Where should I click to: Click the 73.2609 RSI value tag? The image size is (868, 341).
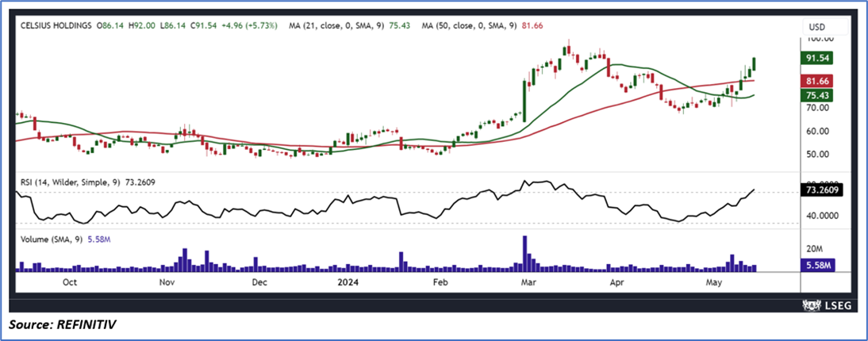(821, 190)
